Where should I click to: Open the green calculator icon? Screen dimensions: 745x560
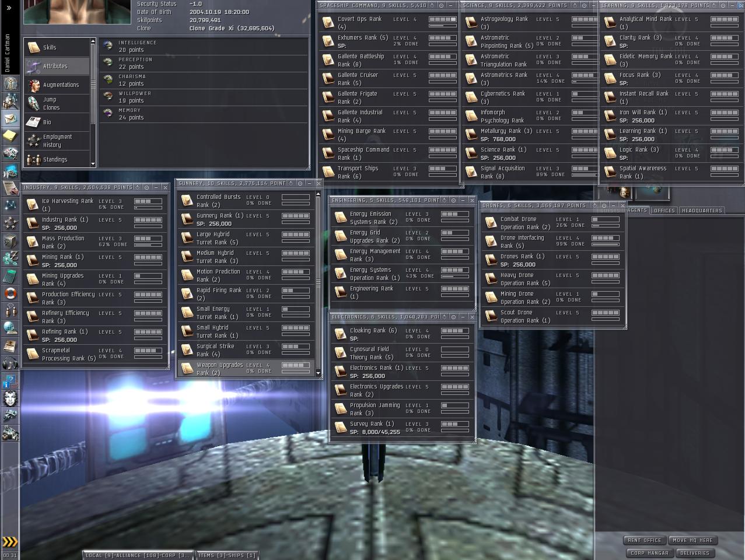click(10, 275)
